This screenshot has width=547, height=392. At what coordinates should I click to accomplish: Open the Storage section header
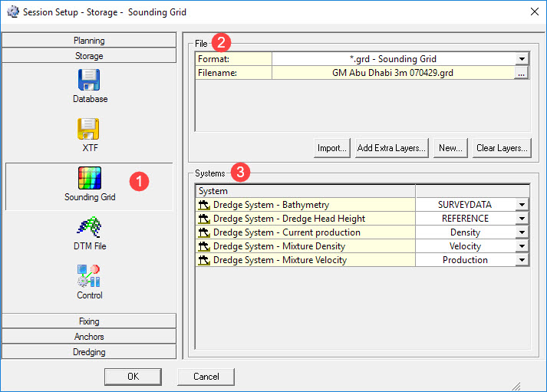[x=89, y=56]
